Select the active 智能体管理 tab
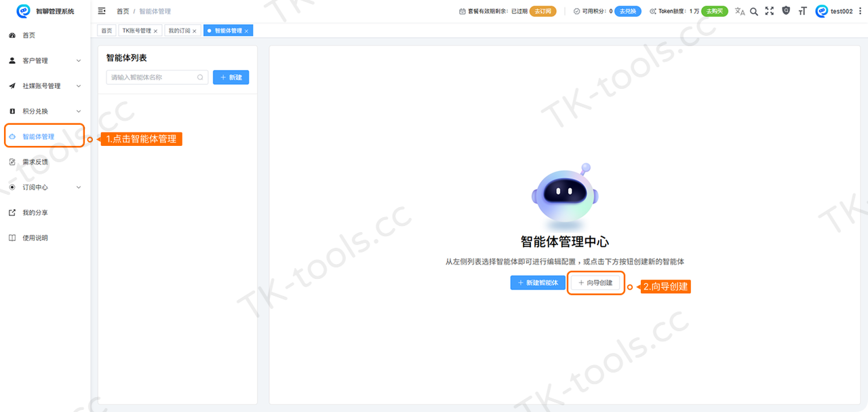Screen dimensions: 868x412 tap(228, 31)
